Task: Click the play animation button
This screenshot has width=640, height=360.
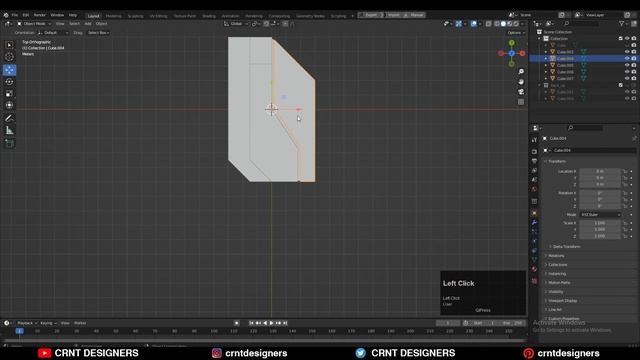Action: click(x=271, y=323)
